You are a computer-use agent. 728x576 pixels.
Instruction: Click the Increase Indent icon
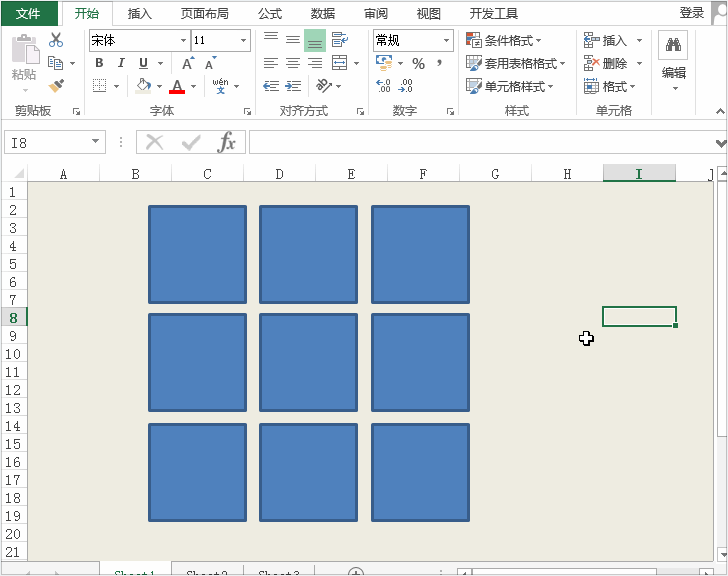(x=293, y=86)
